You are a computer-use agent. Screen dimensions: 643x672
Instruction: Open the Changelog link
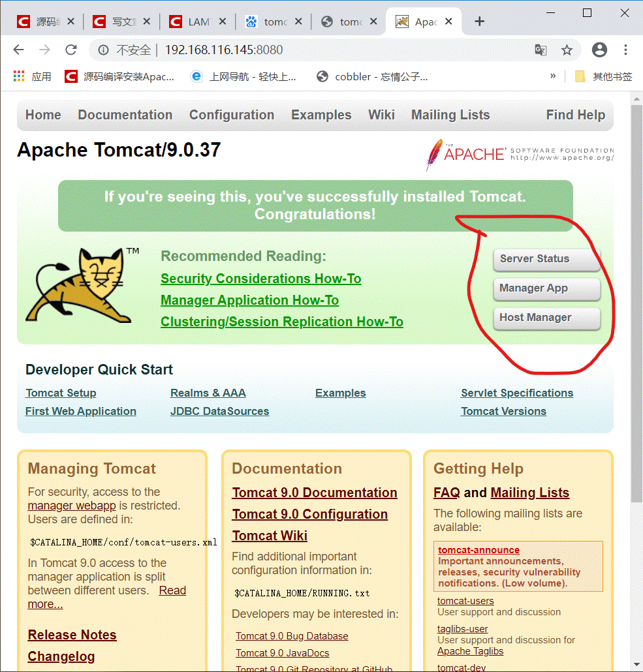pos(61,656)
